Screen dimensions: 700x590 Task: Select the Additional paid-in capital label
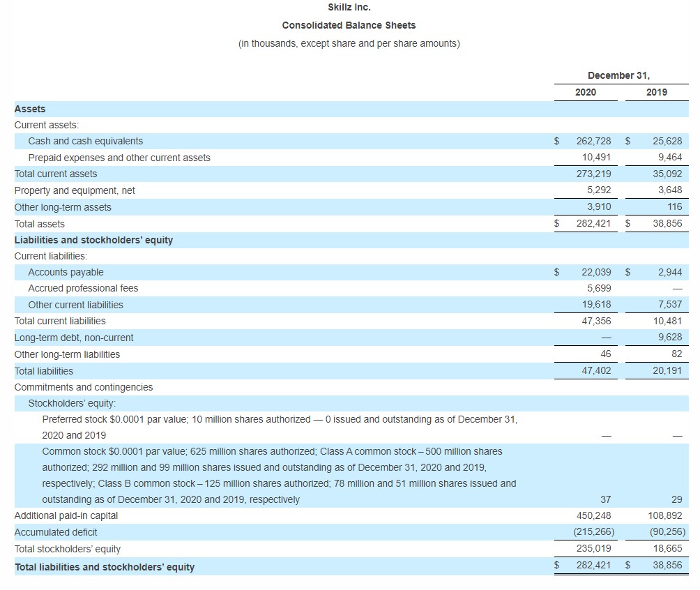[66, 516]
